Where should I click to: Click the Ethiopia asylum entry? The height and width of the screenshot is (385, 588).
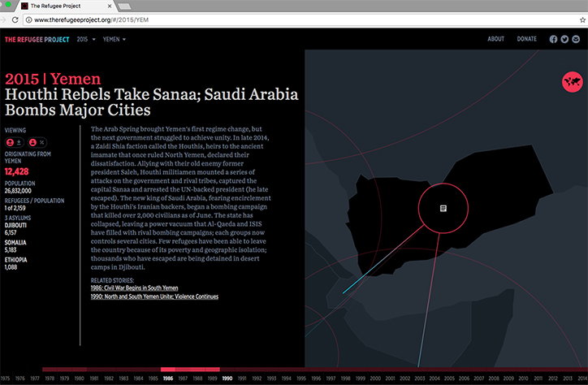[x=15, y=263]
